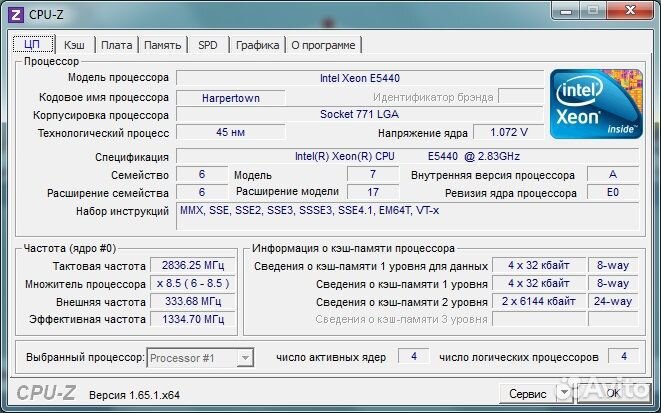Open the Сервис dropdown arrow
This screenshot has height=413, width=661.
564,393
